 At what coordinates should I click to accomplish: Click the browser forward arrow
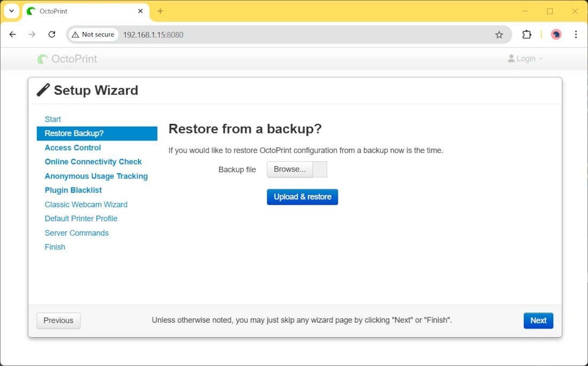32,35
